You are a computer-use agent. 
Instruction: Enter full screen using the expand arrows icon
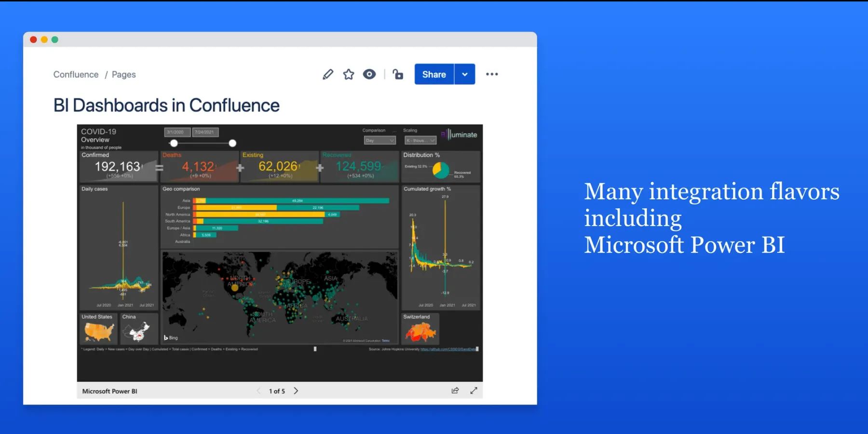tap(474, 391)
